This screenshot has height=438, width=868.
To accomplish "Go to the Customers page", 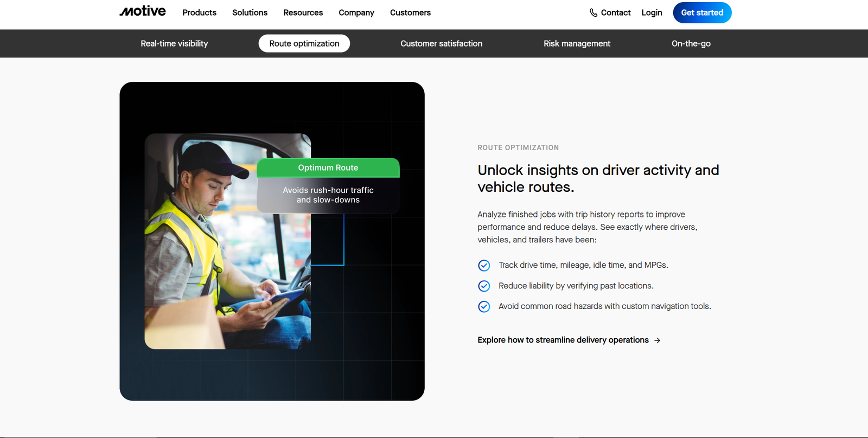I will click(410, 12).
